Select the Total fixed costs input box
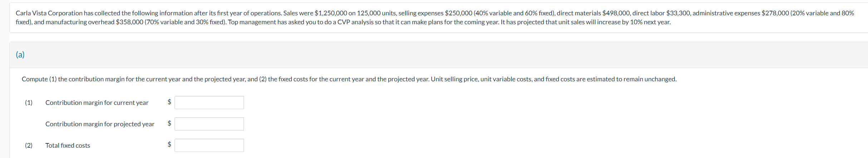The height and width of the screenshot is (158, 868). (x=209, y=145)
